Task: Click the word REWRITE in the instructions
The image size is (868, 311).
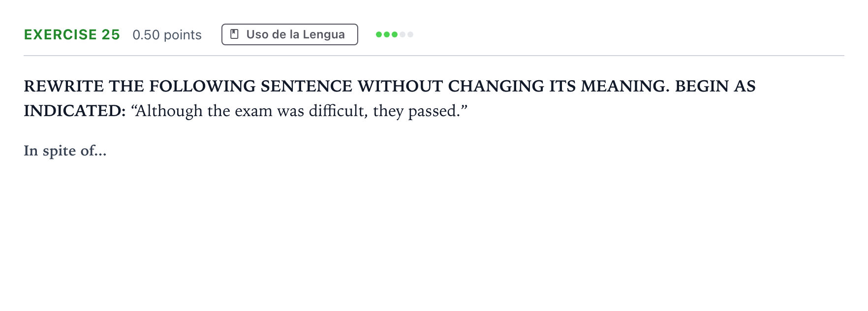Action: tap(64, 86)
